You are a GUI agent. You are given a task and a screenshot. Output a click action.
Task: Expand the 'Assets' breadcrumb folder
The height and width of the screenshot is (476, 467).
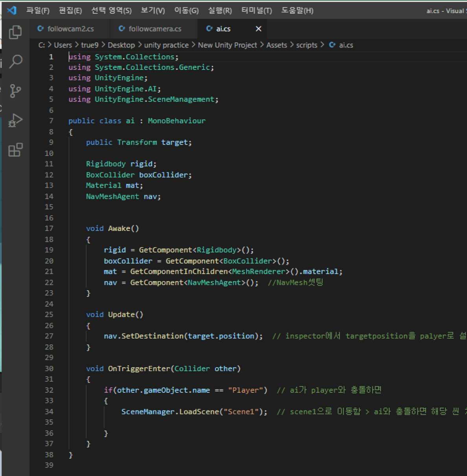coord(276,45)
